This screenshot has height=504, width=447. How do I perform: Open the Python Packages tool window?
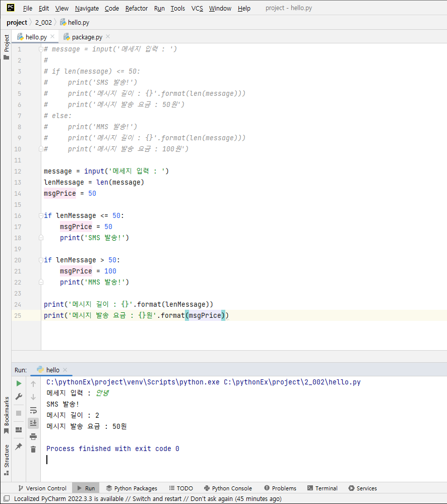132,488
